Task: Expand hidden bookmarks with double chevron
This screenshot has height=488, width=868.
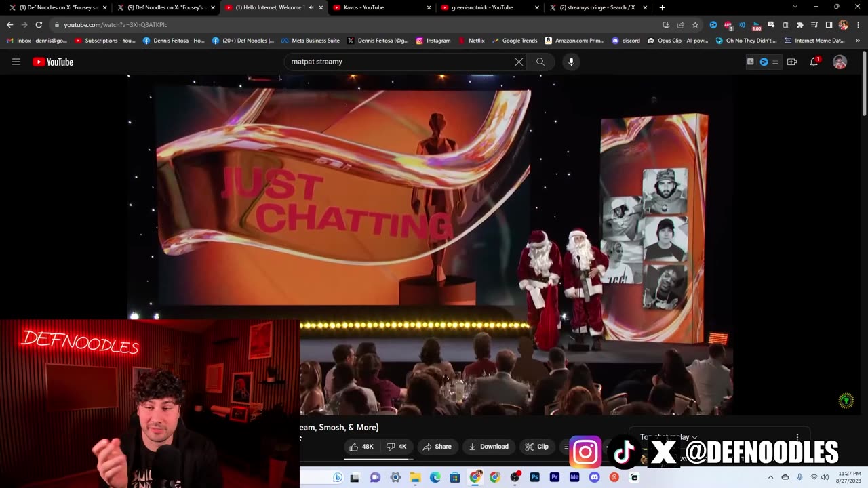Action: click(x=858, y=40)
